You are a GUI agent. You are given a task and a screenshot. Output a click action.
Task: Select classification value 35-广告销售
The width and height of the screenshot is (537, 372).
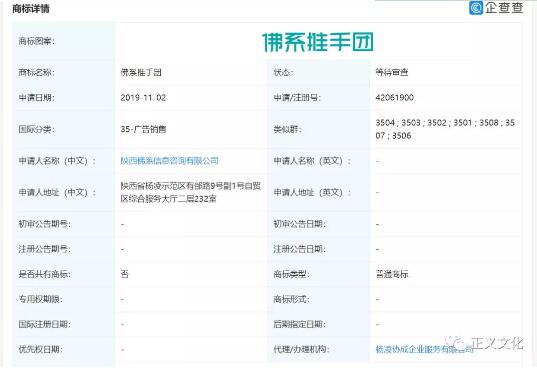point(143,129)
